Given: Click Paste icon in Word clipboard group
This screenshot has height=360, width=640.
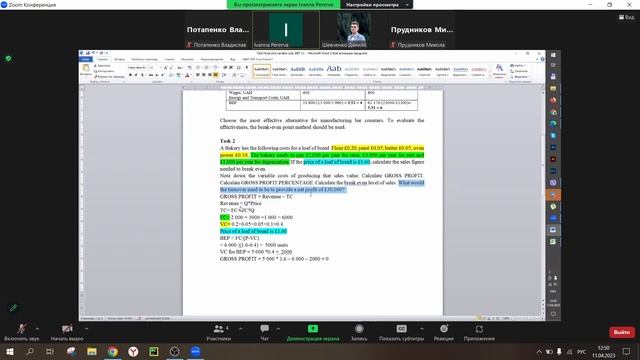Looking at the screenshot, I should [86, 69].
